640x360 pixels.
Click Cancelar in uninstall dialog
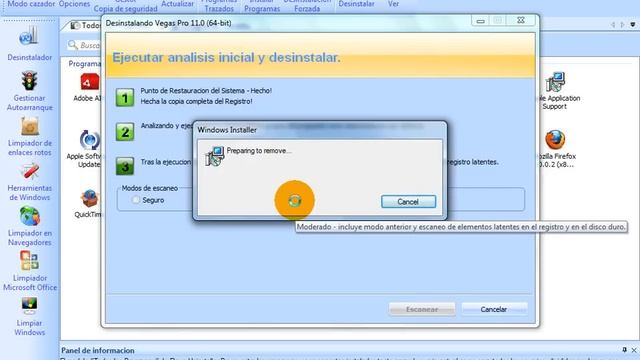click(494, 309)
